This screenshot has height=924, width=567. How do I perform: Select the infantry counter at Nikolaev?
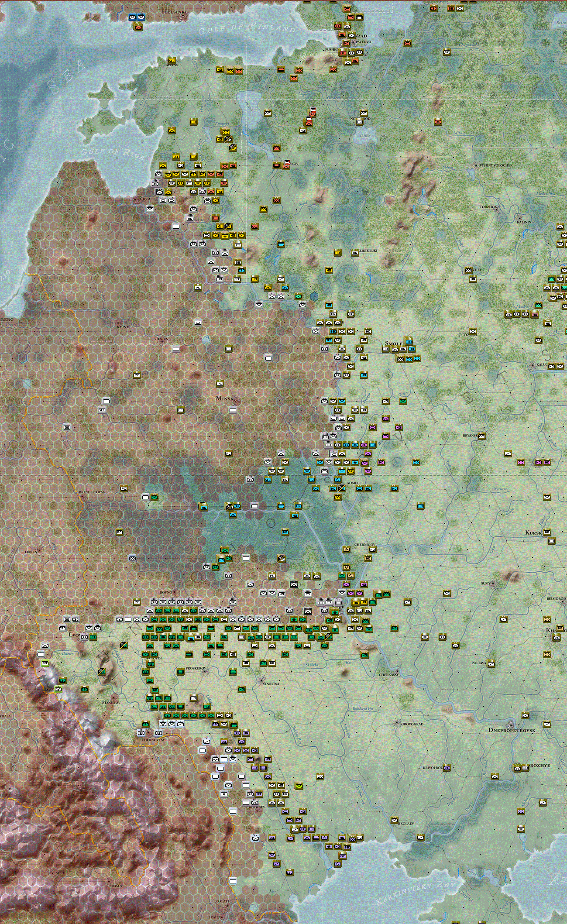click(x=395, y=820)
